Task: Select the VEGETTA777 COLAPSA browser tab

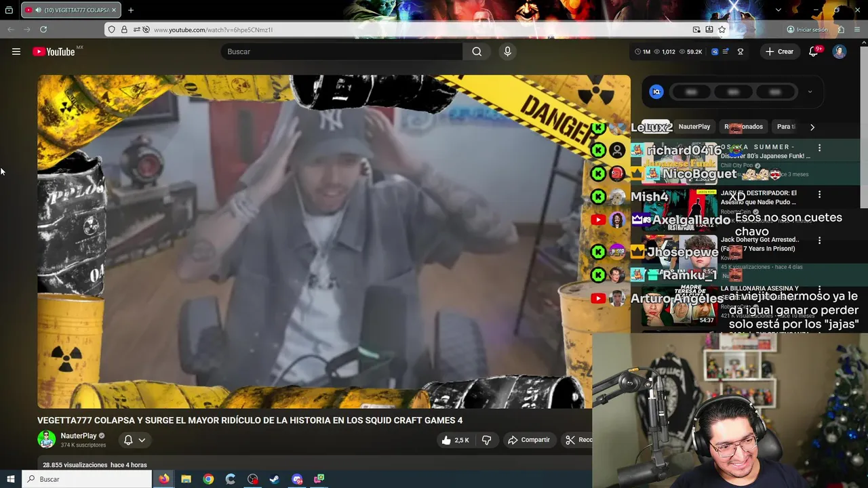Action: (x=71, y=10)
